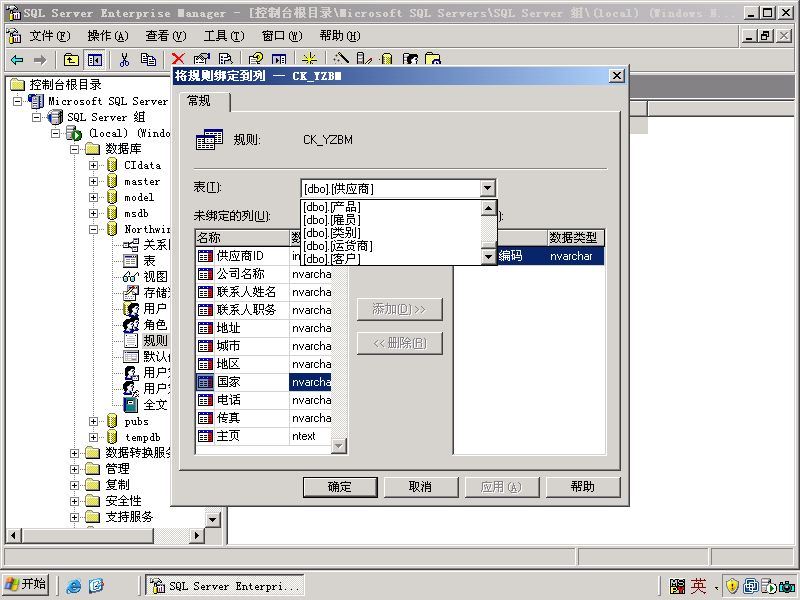Select the 电话 column row
This screenshot has width=800, height=600.
tap(264, 400)
